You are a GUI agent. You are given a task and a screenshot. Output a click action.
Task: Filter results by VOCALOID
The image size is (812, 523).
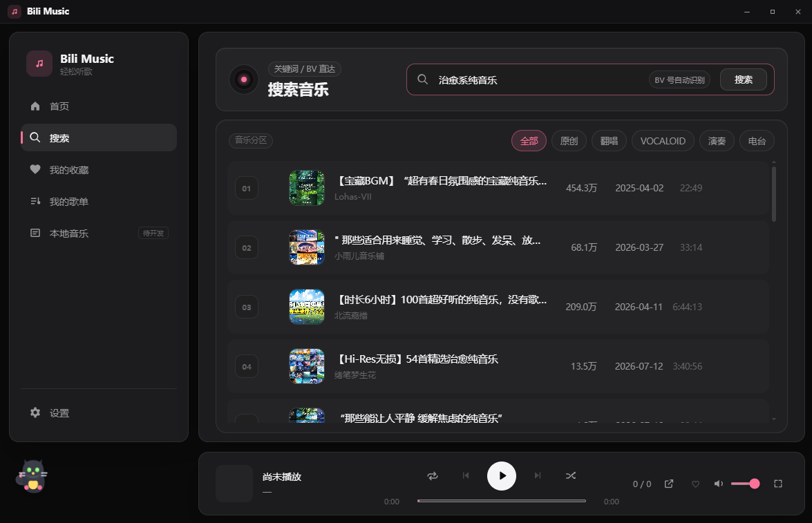663,141
